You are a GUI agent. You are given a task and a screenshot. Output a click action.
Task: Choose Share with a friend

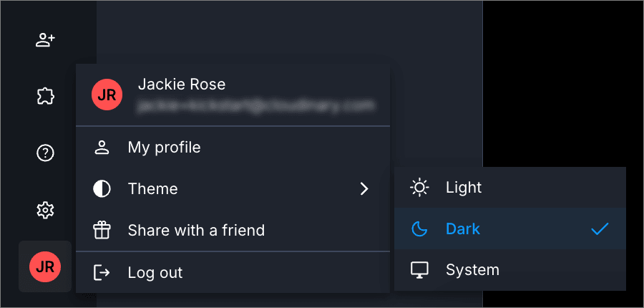click(x=196, y=231)
